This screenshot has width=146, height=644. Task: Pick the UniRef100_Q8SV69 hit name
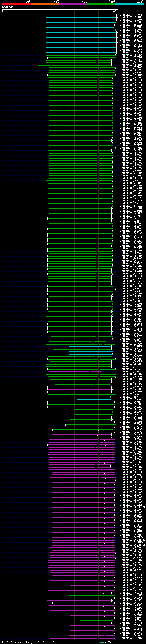(x=131, y=382)
